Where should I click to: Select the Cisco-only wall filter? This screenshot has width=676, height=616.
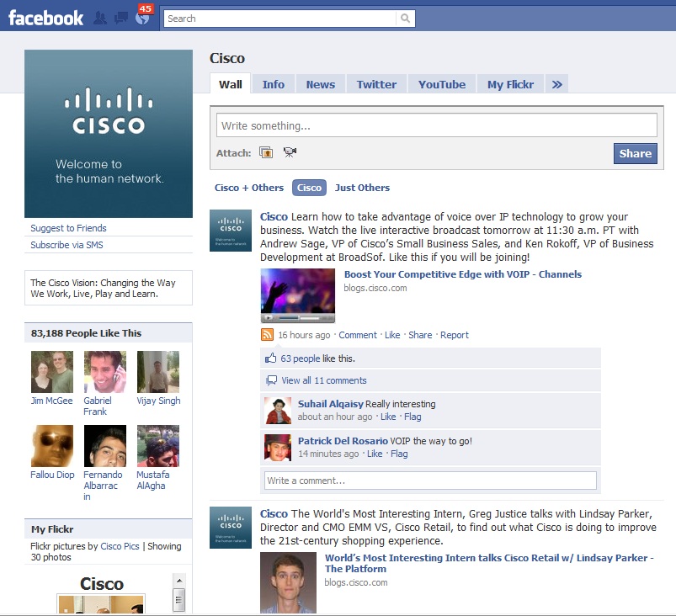[309, 188]
